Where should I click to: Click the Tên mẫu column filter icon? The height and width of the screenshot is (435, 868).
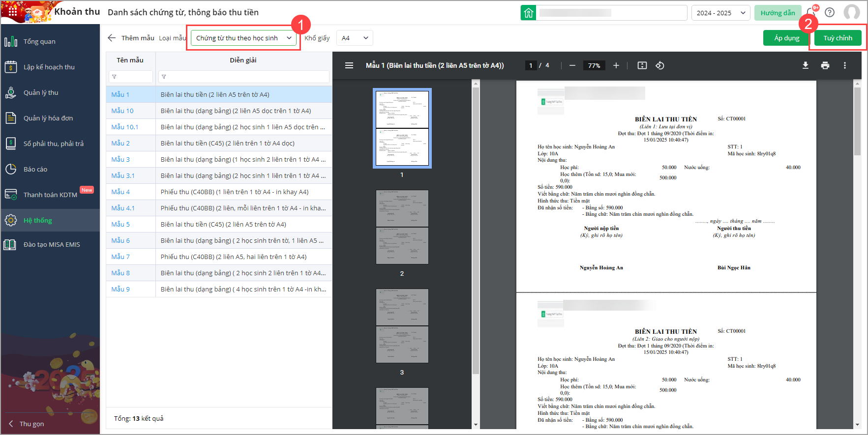(x=114, y=77)
